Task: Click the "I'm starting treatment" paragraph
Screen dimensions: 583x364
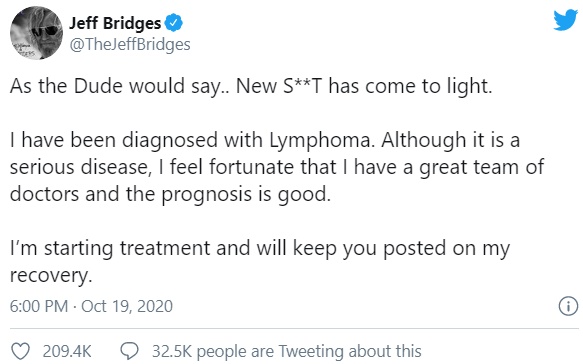Action: (260, 262)
